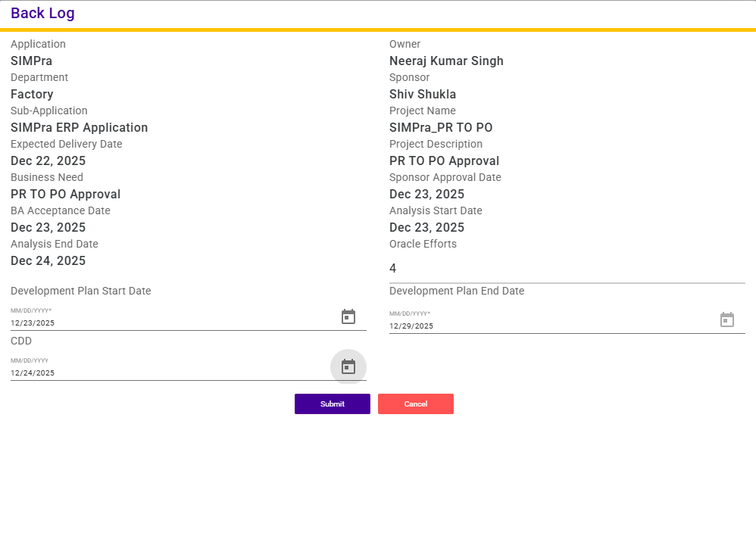Select the SIMPra ERP Application text
This screenshot has height=533, width=756.
[x=79, y=128]
